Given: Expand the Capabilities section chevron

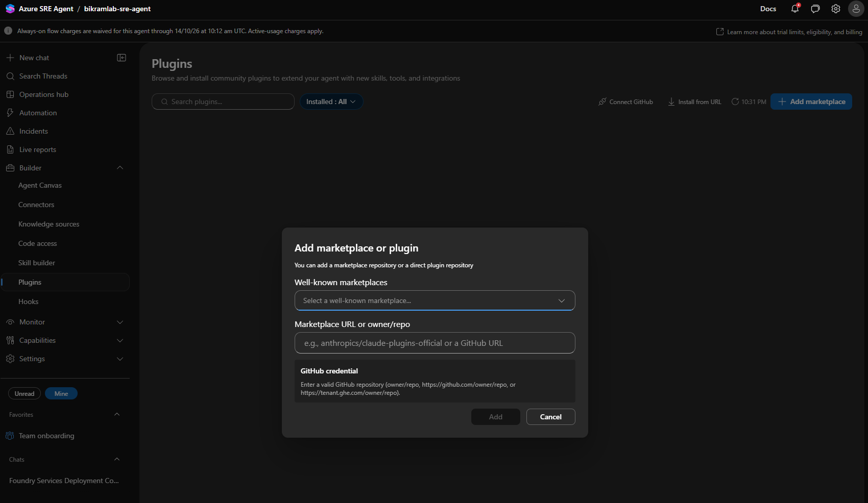Looking at the screenshot, I should tap(120, 340).
